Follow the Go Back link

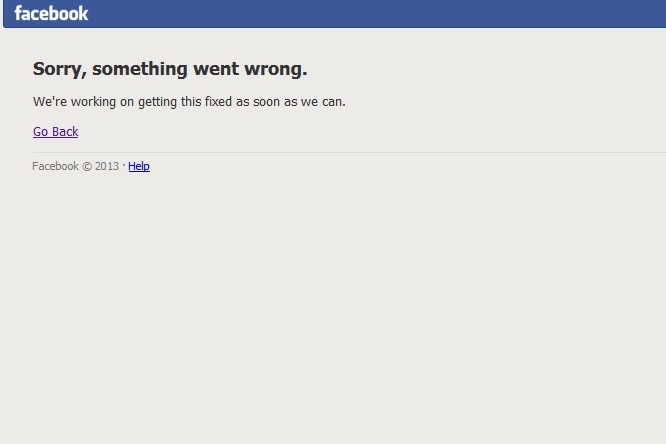pyautogui.click(x=56, y=132)
